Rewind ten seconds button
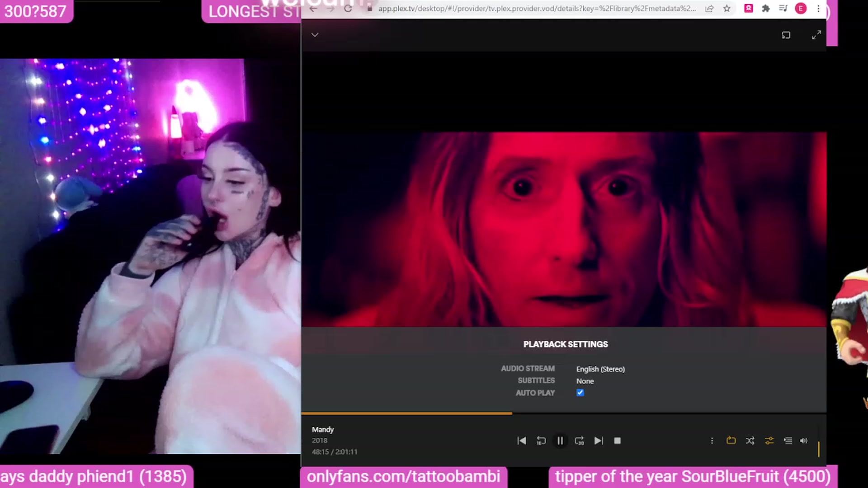 coord(541,441)
